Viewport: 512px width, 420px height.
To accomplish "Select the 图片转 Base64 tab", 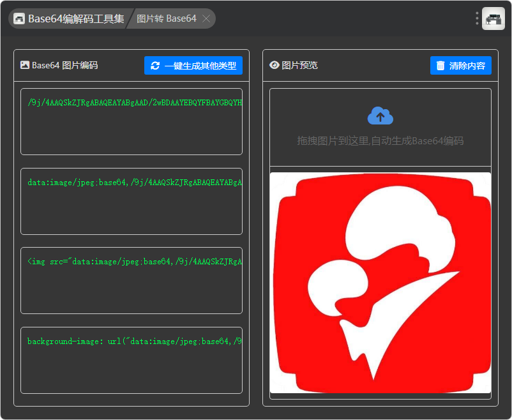I will [x=166, y=19].
